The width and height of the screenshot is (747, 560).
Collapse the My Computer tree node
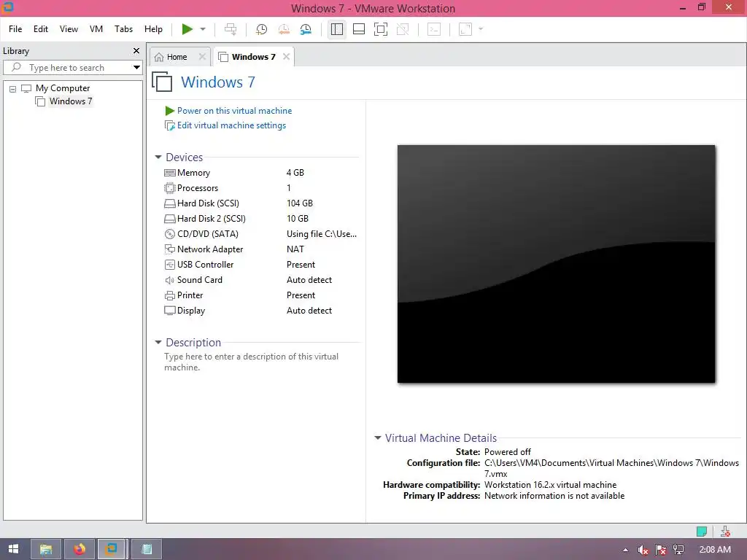[13, 88]
